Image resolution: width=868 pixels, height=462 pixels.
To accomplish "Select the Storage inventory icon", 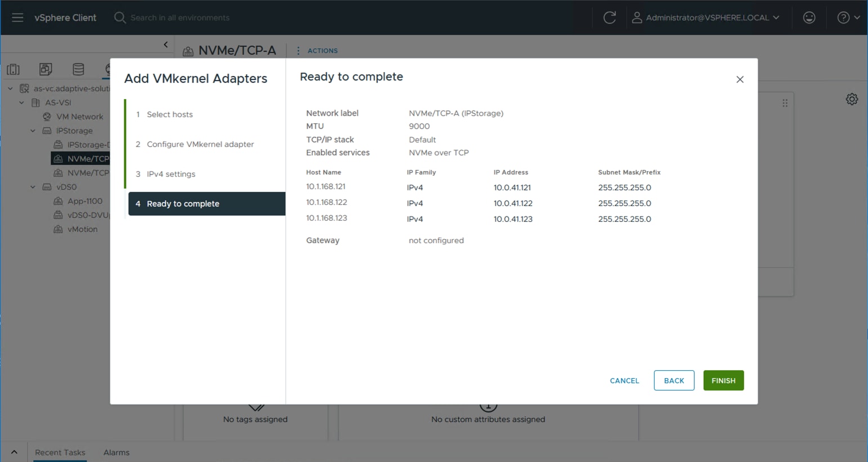I will (x=78, y=69).
